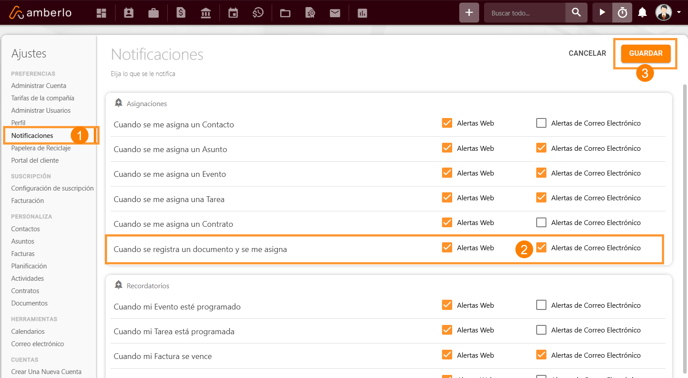
Task: Toggle Alertas Web for Factura se vence
Action: [447, 355]
